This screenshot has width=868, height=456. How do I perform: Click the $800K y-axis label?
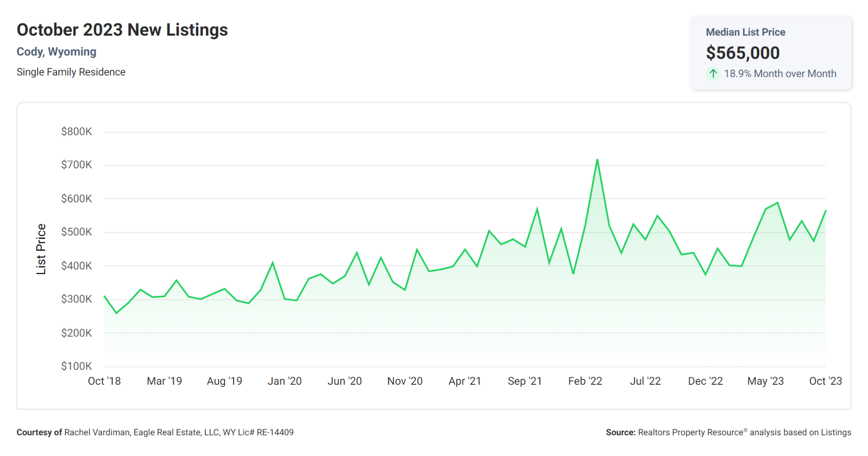click(78, 131)
